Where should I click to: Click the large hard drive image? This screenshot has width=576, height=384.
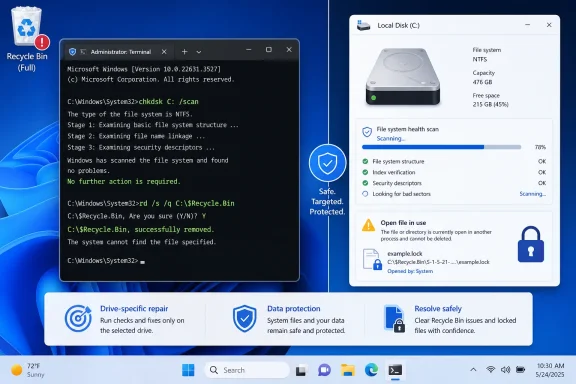pyautogui.click(x=403, y=77)
